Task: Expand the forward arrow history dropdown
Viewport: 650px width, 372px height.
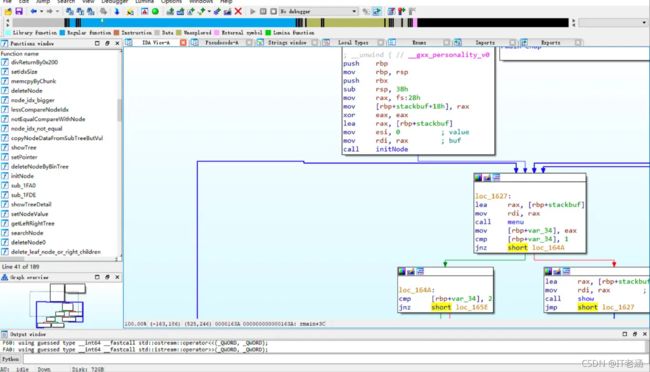Action: (57, 11)
